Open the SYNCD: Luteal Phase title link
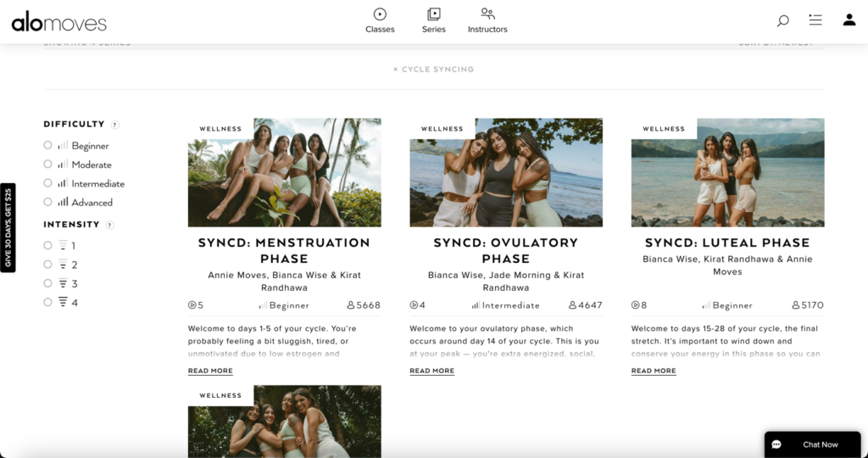868x458 pixels. (727, 243)
